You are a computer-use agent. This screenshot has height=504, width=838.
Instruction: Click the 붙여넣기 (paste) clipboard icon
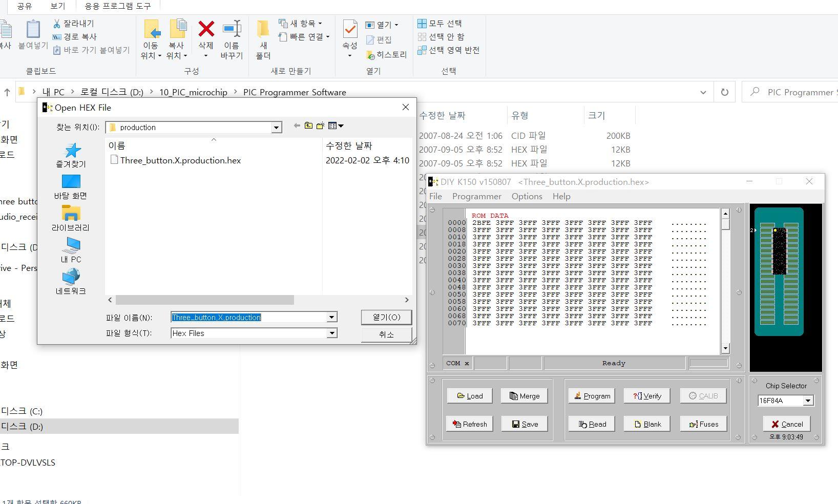point(33,29)
